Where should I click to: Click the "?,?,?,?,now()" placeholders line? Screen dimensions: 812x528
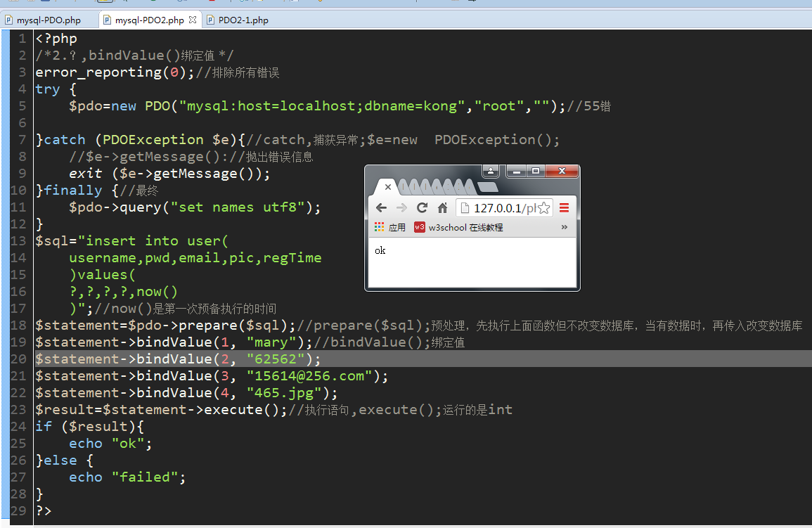(123, 292)
